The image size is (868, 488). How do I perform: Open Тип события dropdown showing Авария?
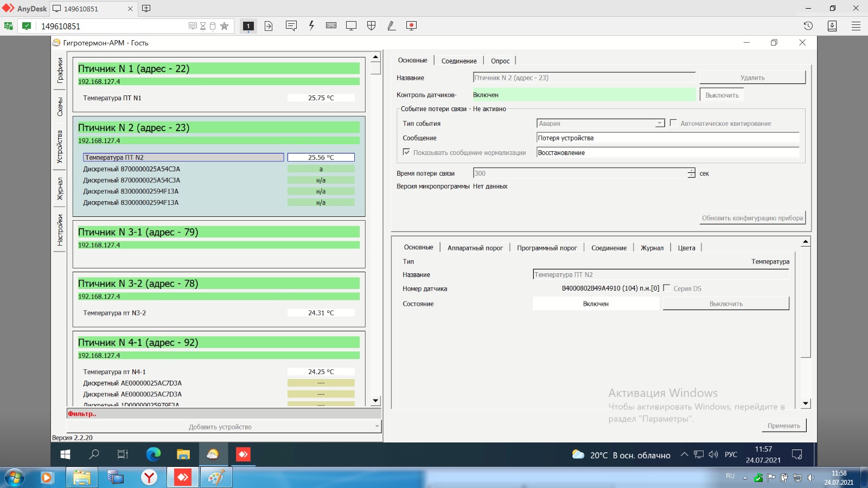coord(601,123)
